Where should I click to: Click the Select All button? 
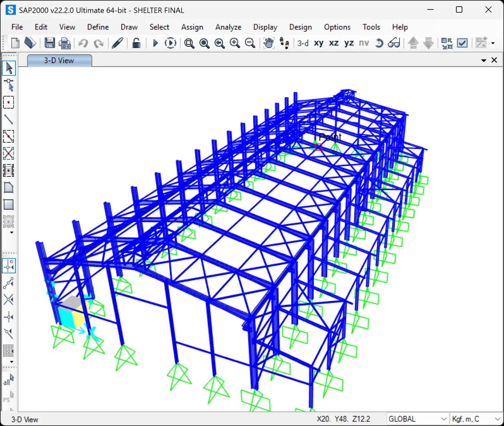point(8,380)
